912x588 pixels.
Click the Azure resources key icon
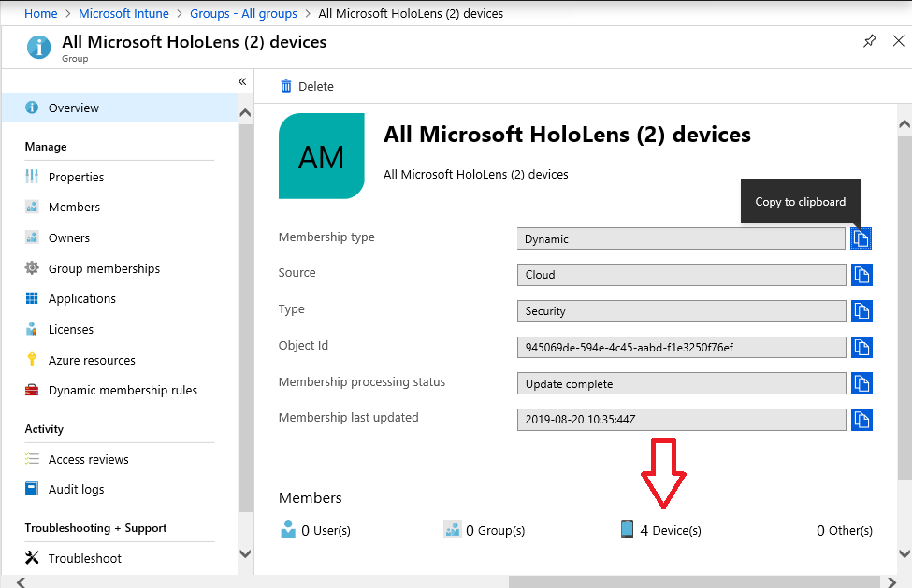tap(32, 359)
